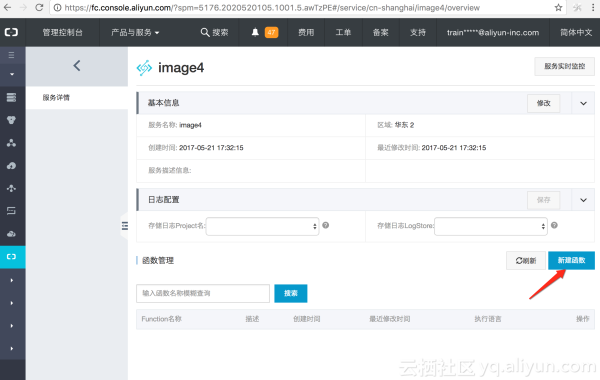The image size is (600, 380).
Task: Go back using the left chevron arrow
Action: (x=77, y=66)
